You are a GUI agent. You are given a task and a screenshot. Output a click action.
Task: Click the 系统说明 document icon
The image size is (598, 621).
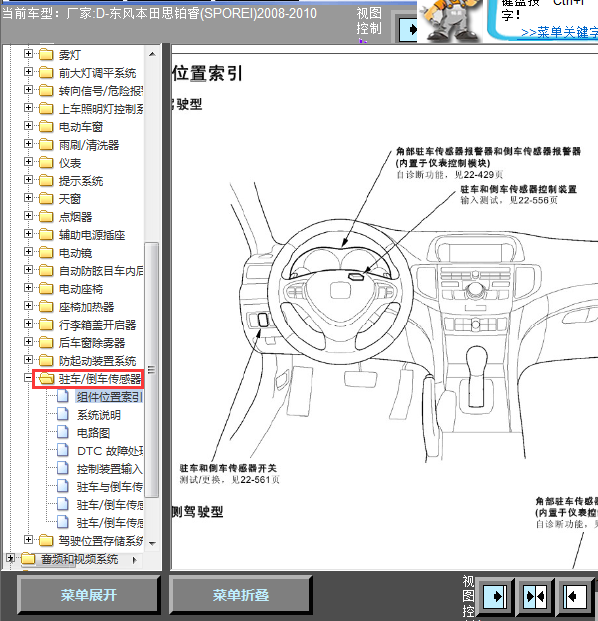(x=63, y=414)
